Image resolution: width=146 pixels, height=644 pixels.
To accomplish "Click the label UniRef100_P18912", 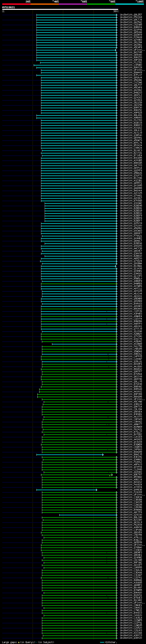I will pyautogui.click(x=131, y=462).
